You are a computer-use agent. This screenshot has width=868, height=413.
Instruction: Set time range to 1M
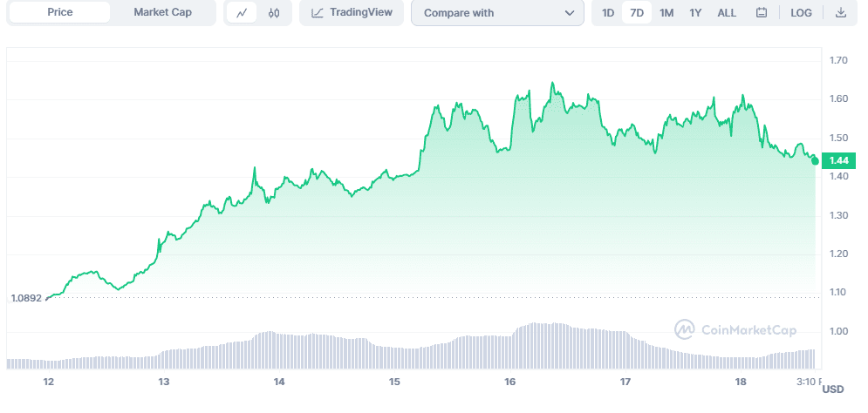click(666, 13)
